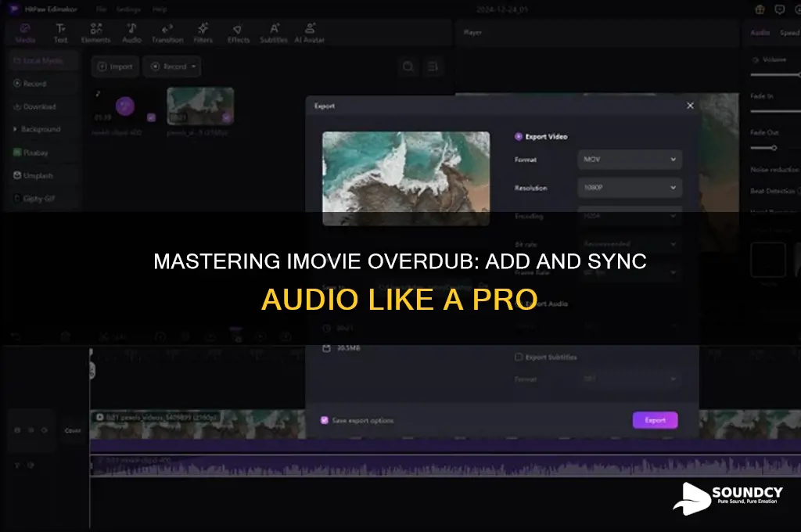The image size is (801, 532).
Task: Close the Export dialog
Action: 690,106
